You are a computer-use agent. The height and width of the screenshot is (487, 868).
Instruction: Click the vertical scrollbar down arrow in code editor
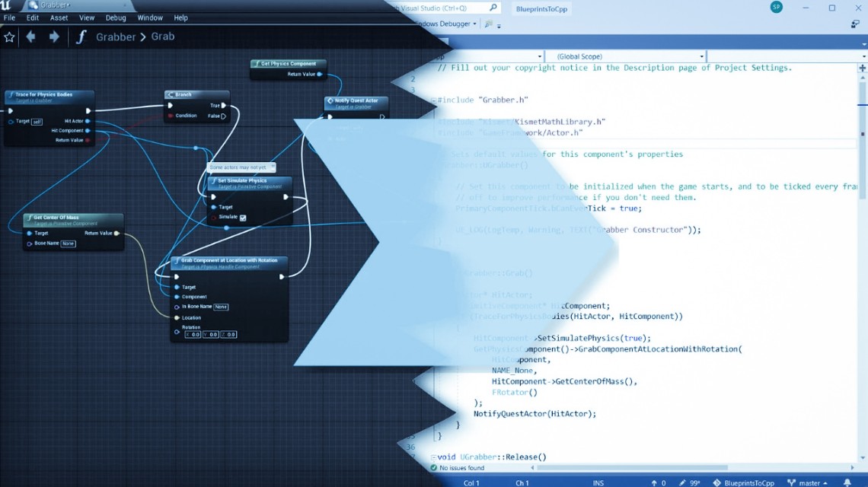pyautogui.click(x=863, y=458)
